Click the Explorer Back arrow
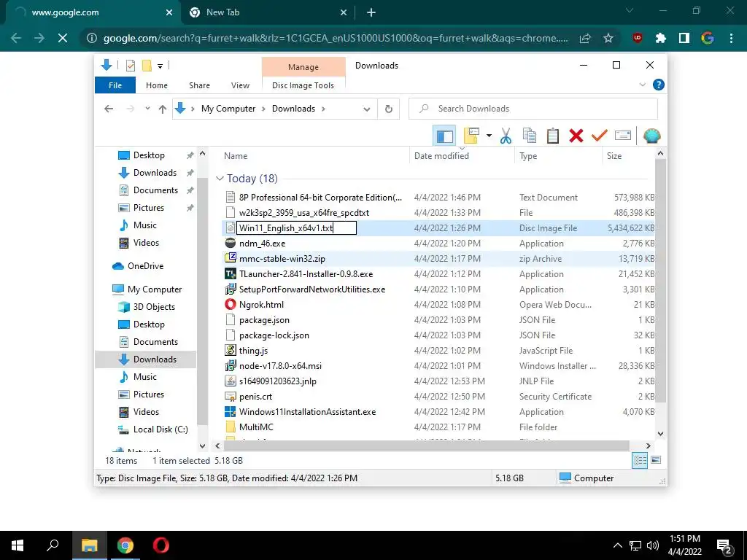This screenshot has width=747, height=560. pyautogui.click(x=109, y=109)
